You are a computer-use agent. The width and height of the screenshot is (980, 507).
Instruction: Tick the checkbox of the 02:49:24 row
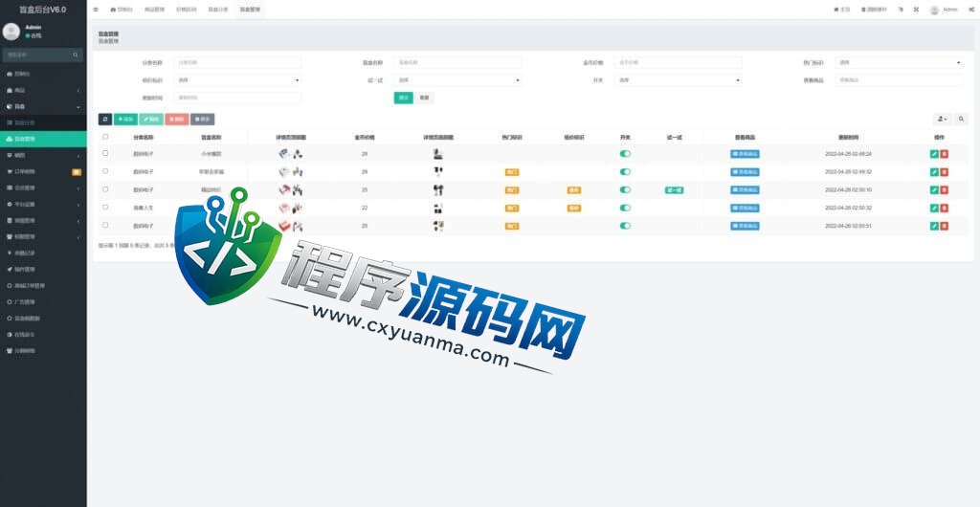[105, 153]
